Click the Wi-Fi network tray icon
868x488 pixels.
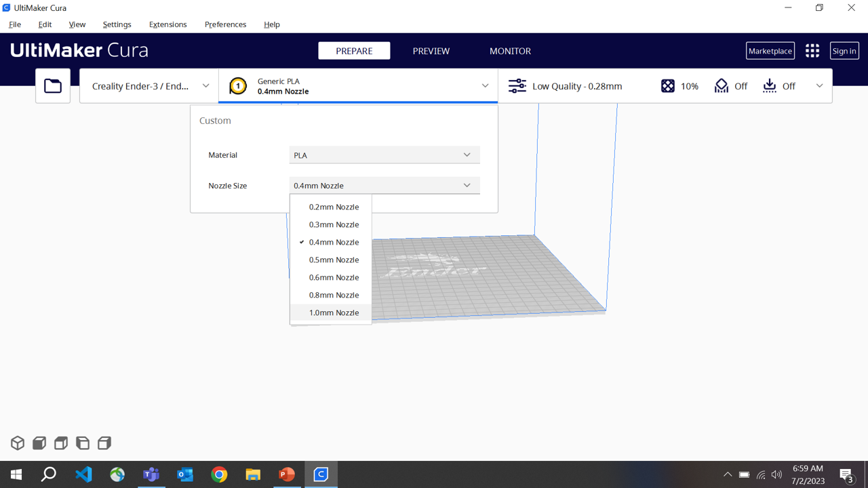(x=761, y=474)
